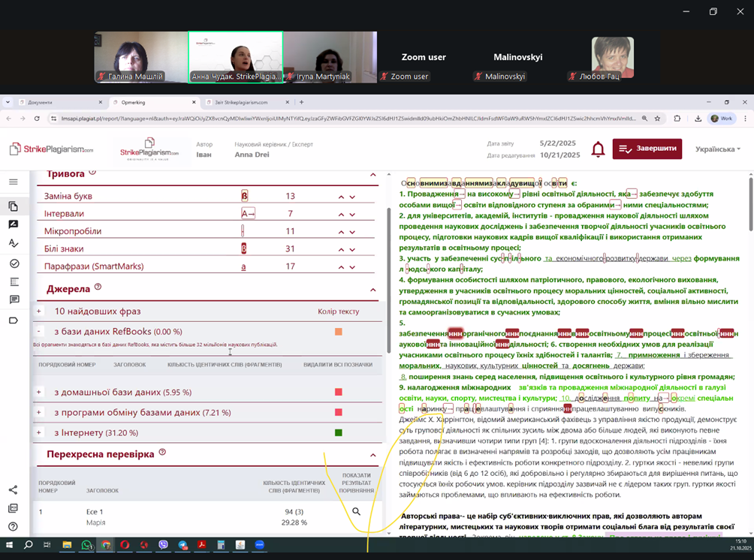The width and height of the screenshot is (754, 560).
Task: Click the share icon in left sidebar
Action: point(13,490)
